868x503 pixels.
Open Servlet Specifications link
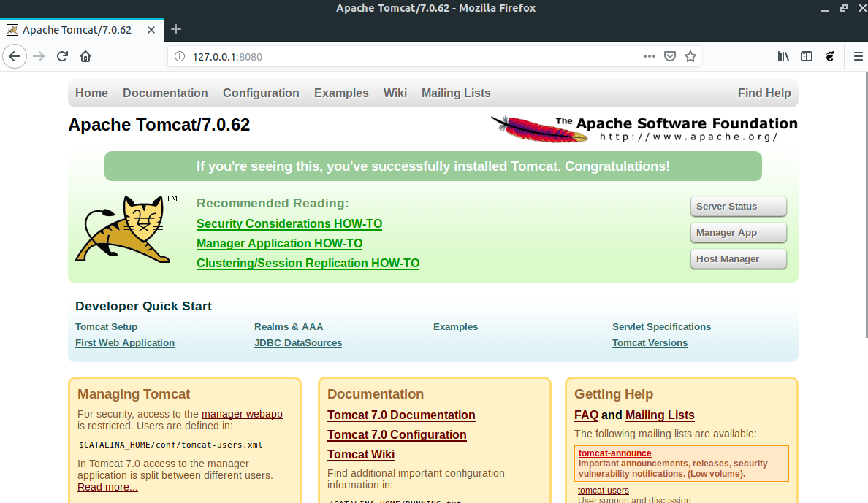point(661,327)
